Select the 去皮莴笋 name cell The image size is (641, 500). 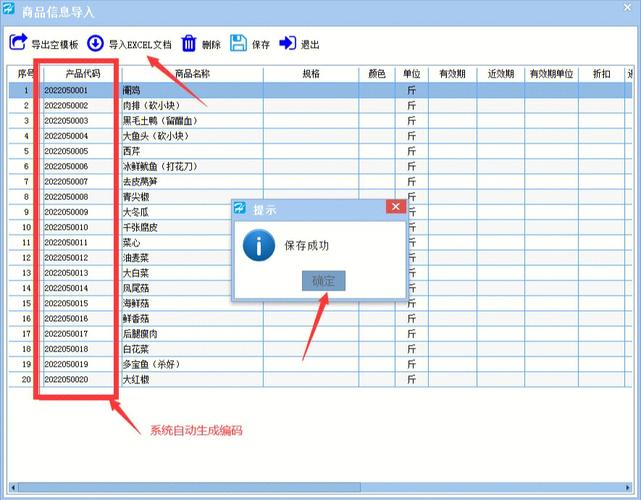(x=192, y=182)
